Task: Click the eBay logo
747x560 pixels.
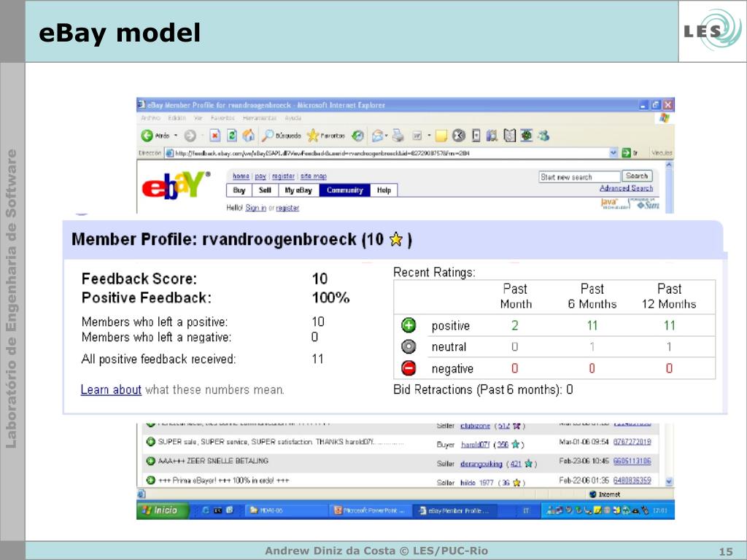Action: click(x=176, y=185)
